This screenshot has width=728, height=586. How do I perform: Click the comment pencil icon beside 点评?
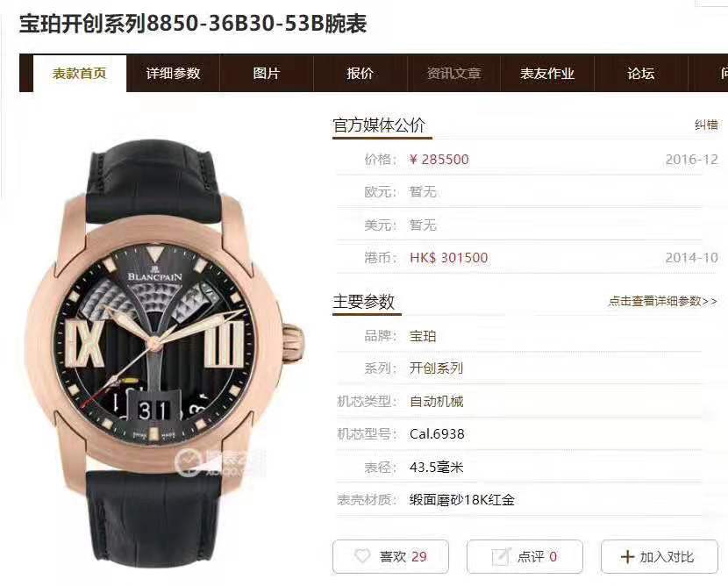(x=501, y=556)
